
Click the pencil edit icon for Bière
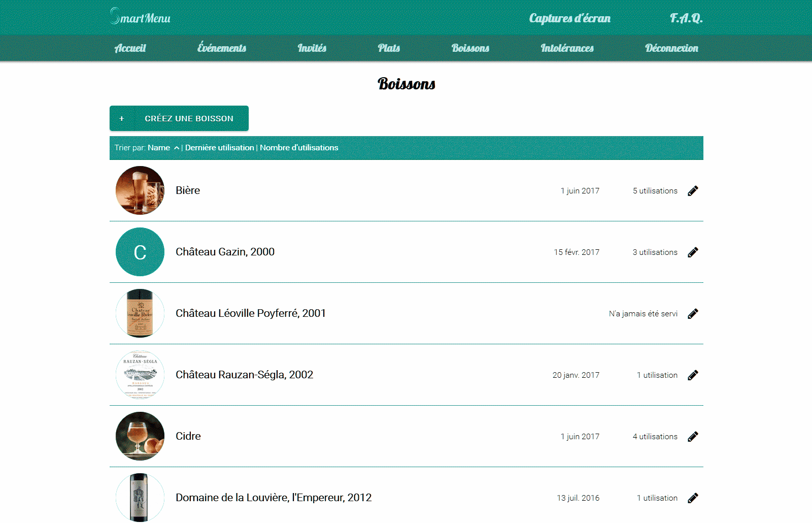pos(693,191)
